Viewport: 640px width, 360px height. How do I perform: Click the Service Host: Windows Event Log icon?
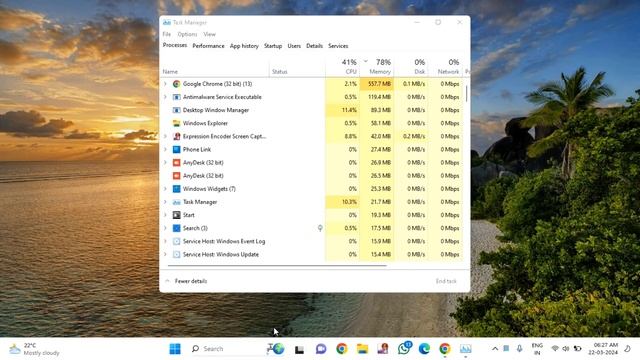[x=176, y=241]
